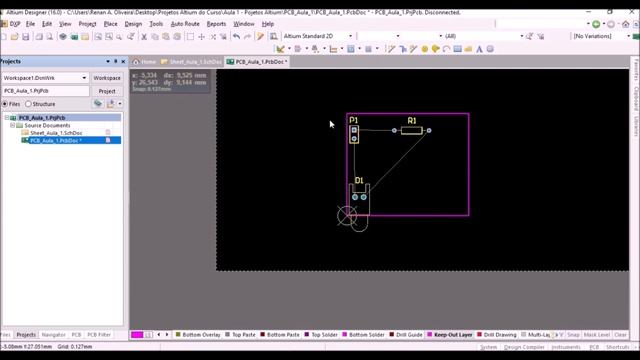Open the Place menu
This screenshot has width=640, height=360.
(x=110, y=24)
